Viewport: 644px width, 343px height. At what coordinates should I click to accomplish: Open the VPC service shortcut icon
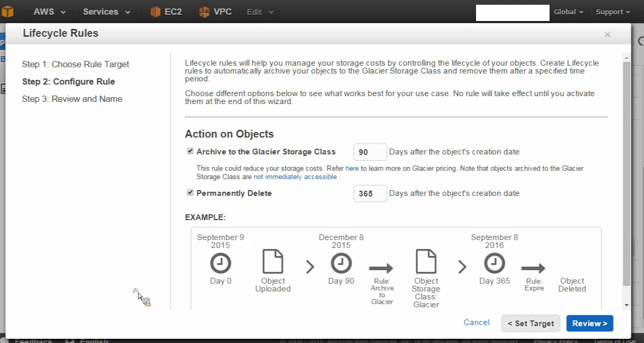[205, 12]
